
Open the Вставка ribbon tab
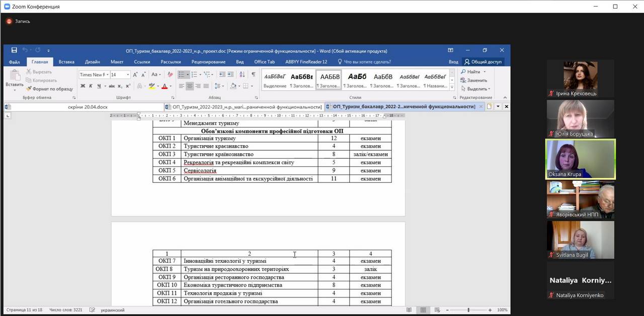(66, 62)
